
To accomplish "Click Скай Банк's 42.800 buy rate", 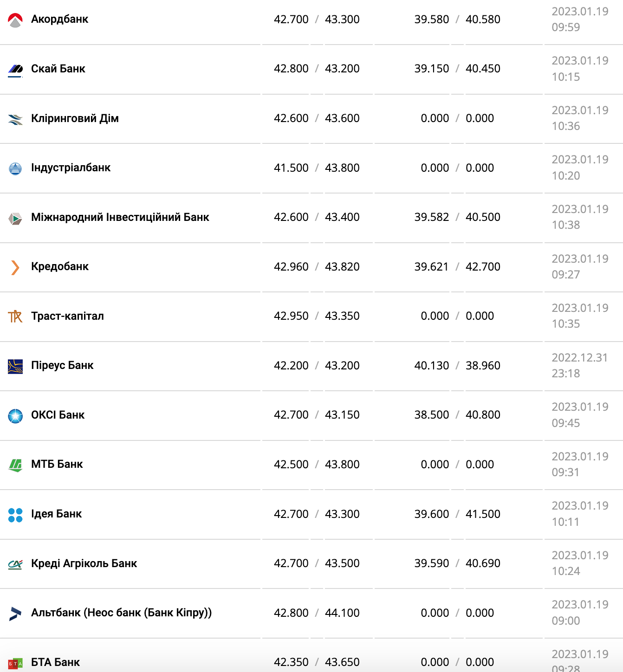I will pyautogui.click(x=291, y=69).
